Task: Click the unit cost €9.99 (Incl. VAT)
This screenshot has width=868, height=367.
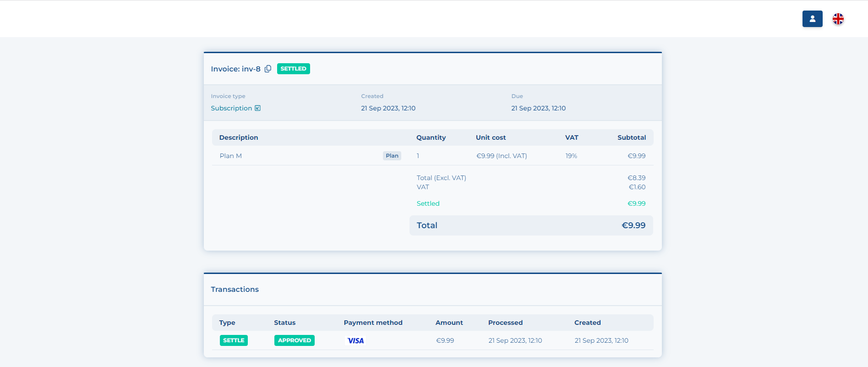Action: pyautogui.click(x=502, y=156)
